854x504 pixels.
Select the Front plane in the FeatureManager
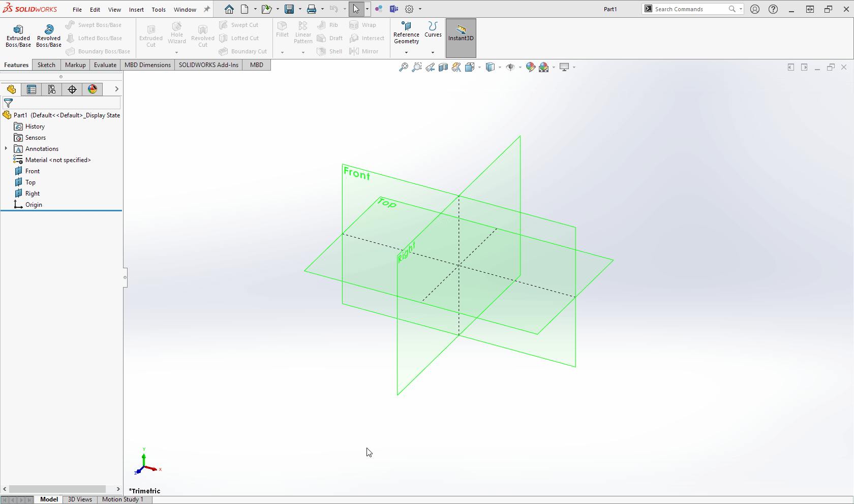click(x=32, y=171)
